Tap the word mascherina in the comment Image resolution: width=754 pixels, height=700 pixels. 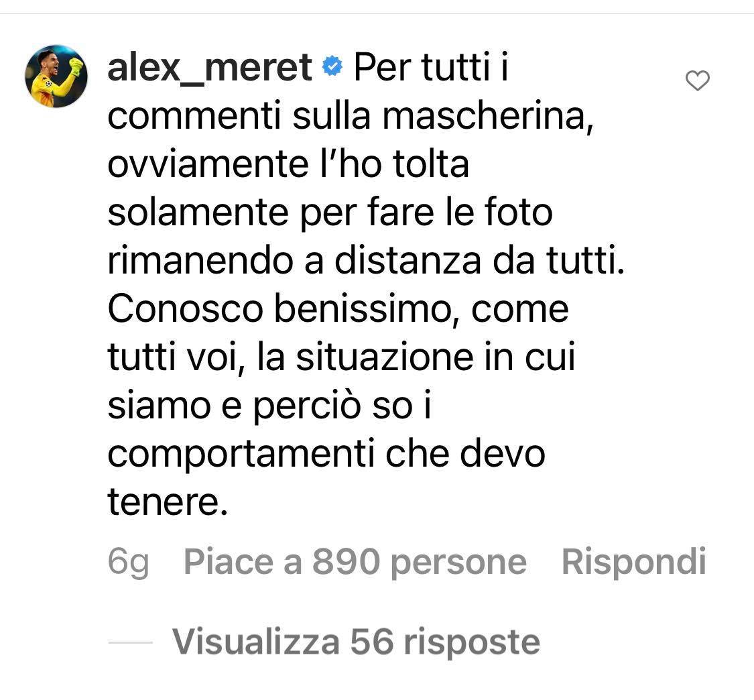click(488, 116)
